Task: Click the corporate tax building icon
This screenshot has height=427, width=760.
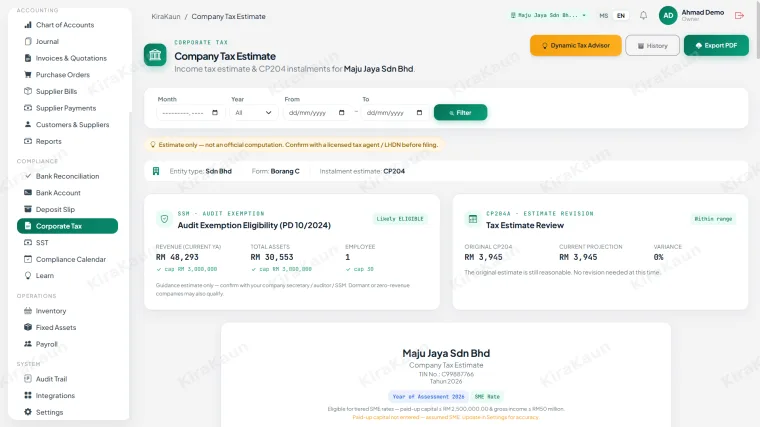Action: point(155,55)
